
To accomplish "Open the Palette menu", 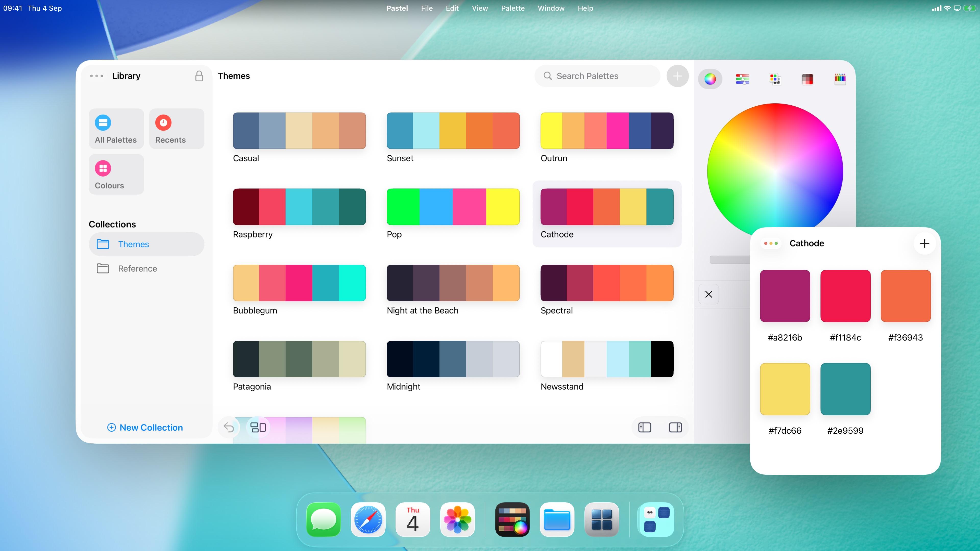I will pos(513,8).
